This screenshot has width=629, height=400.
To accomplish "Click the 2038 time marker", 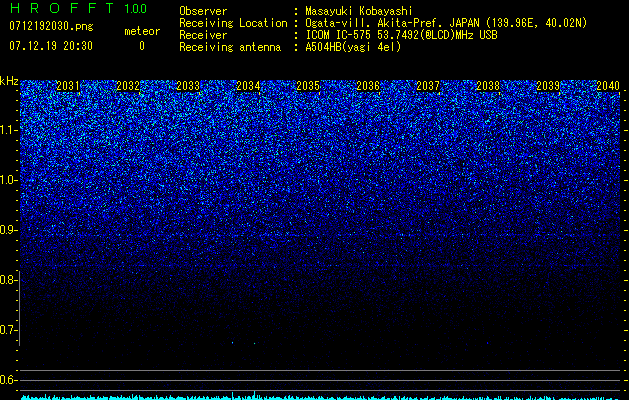I will [488, 86].
